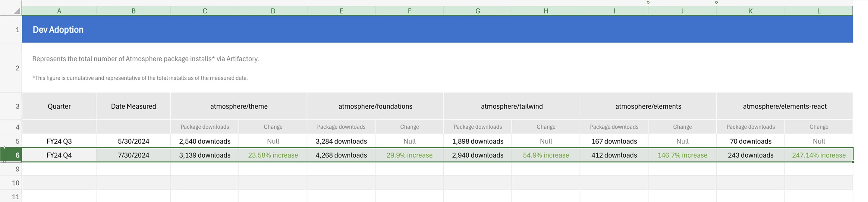Select the FY24 Q3 cell
868x202 pixels.
pyautogui.click(x=59, y=141)
